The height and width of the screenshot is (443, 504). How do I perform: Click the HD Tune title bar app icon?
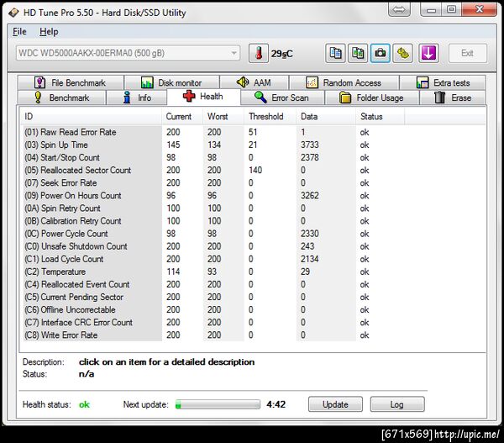pos(13,13)
